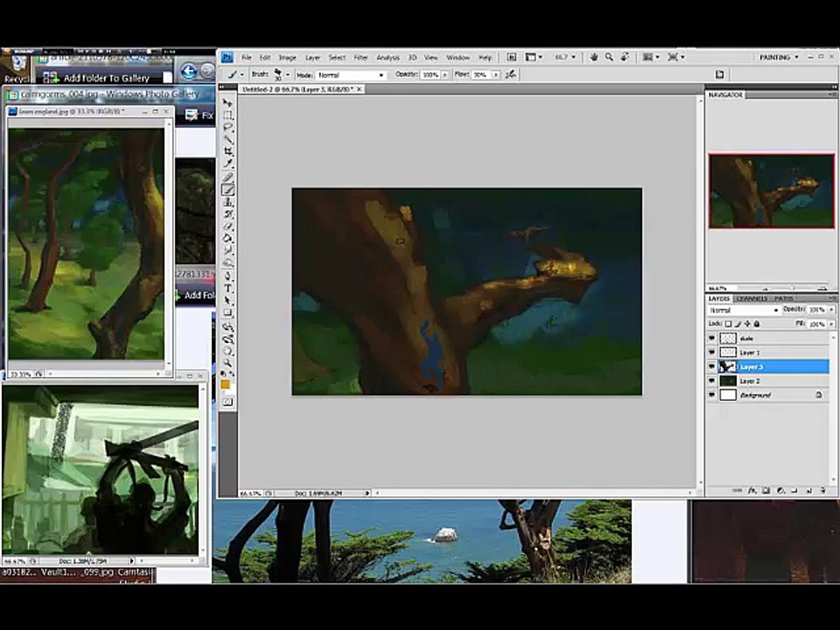840x630 pixels.
Task: Toggle lock position icon
Action: tap(747, 324)
